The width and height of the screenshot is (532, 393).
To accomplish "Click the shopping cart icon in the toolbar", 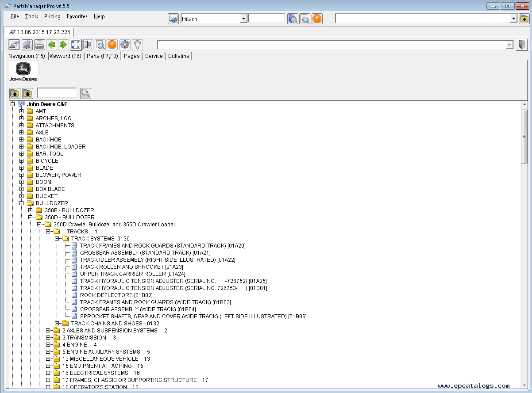I will point(27,45).
